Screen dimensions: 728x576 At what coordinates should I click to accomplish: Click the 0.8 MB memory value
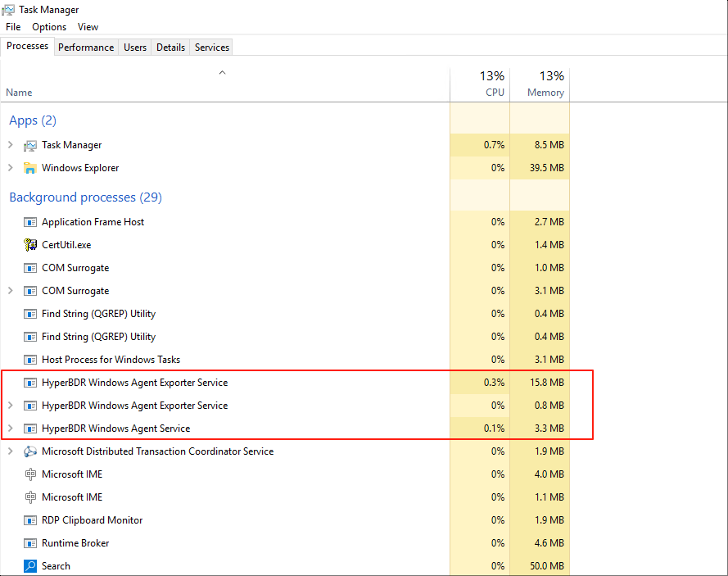pos(549,406)
